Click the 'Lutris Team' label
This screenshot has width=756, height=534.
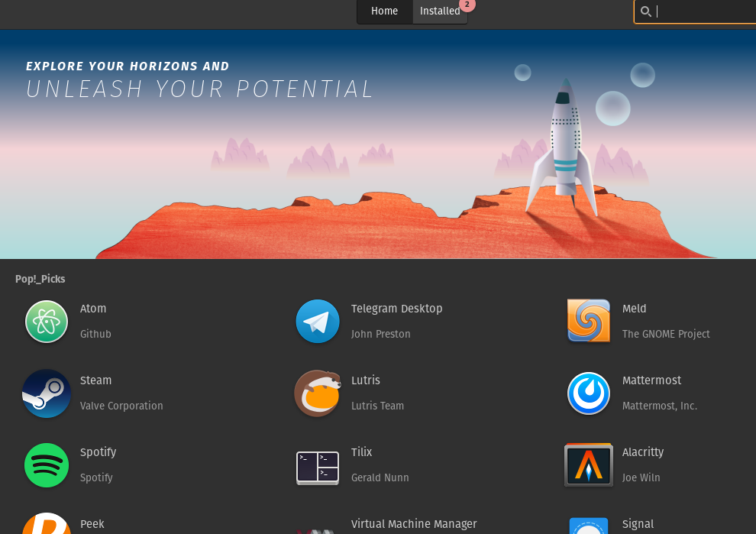377,406
